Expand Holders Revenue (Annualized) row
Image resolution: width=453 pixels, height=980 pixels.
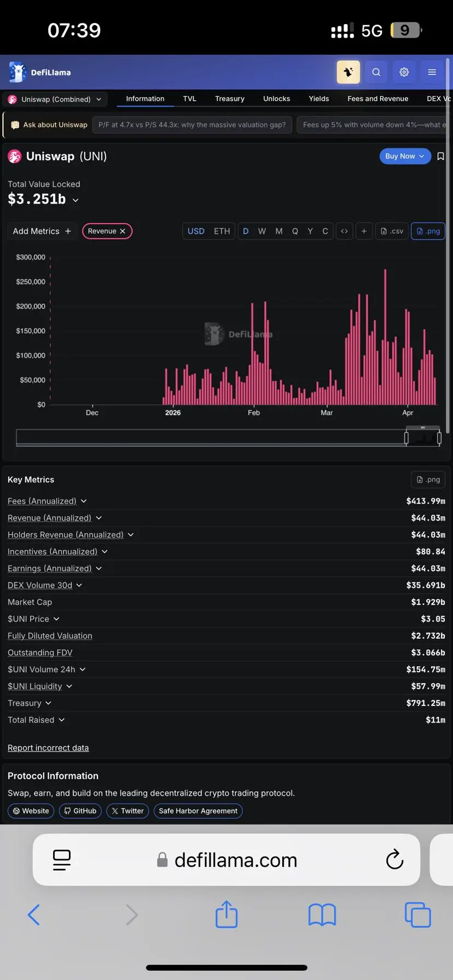[x=131, y=535]
